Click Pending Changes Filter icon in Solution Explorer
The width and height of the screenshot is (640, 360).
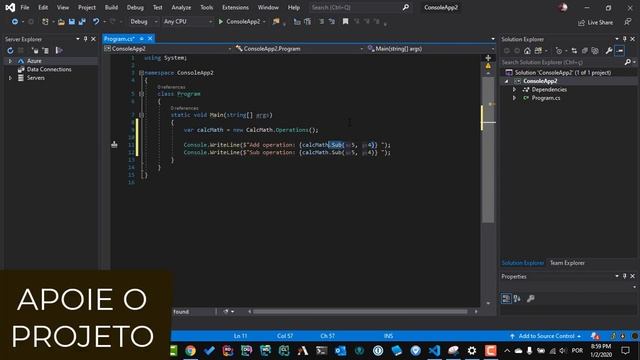(x=559, y=51)
